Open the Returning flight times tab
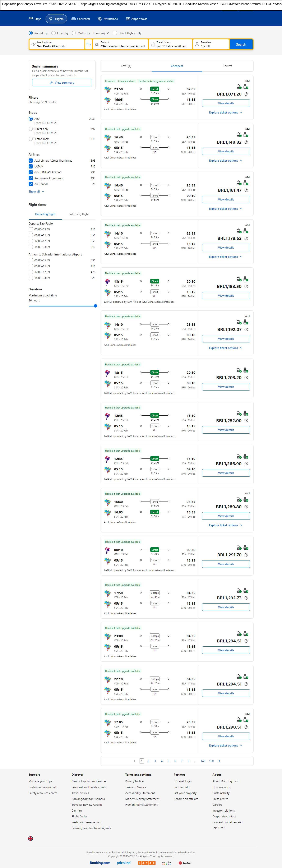 [x=79, y=214]
